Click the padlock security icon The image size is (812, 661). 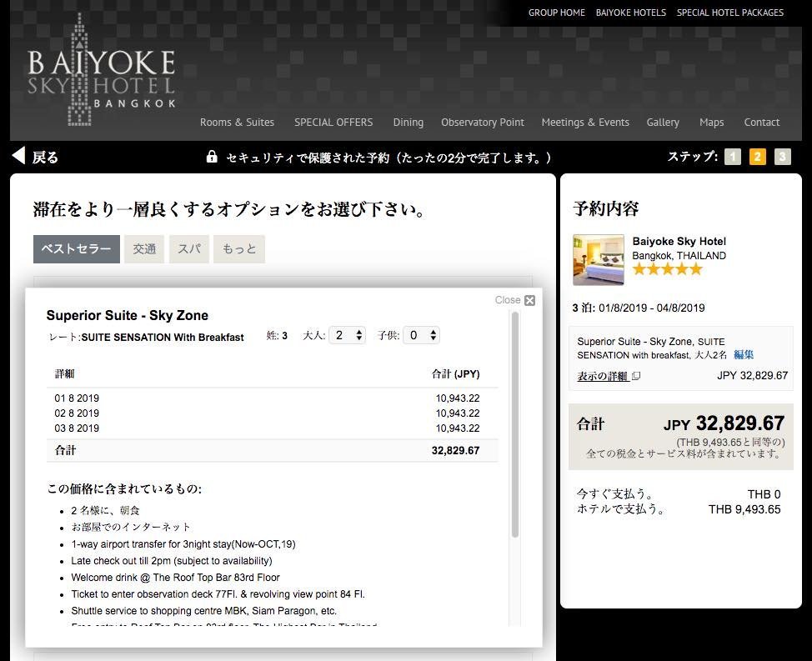tap(212, 157)
